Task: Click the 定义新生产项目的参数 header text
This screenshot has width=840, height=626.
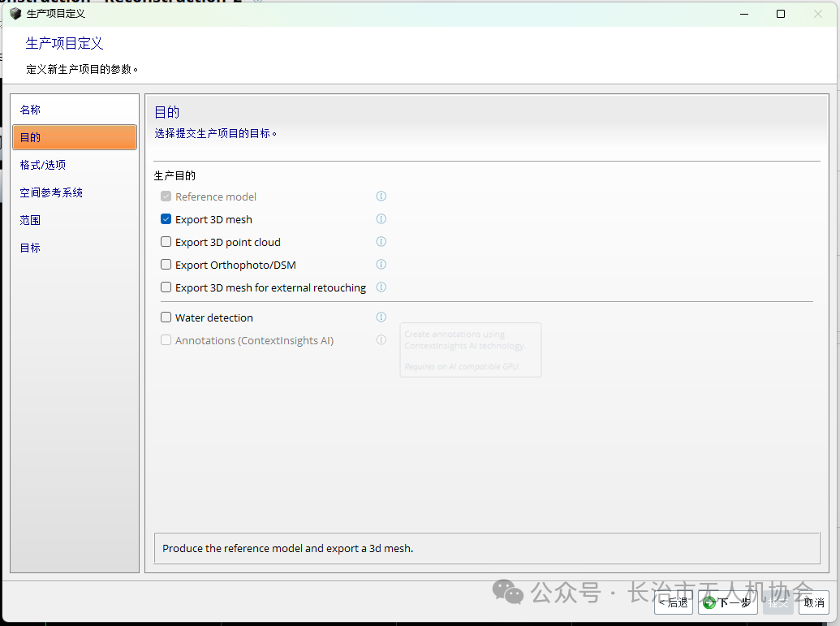Action: point(81,69)
